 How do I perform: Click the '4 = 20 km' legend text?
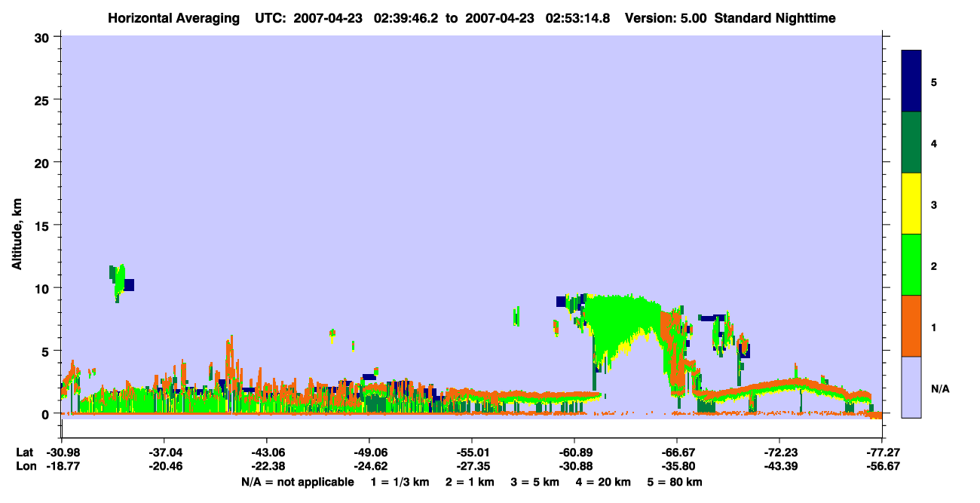603,482
